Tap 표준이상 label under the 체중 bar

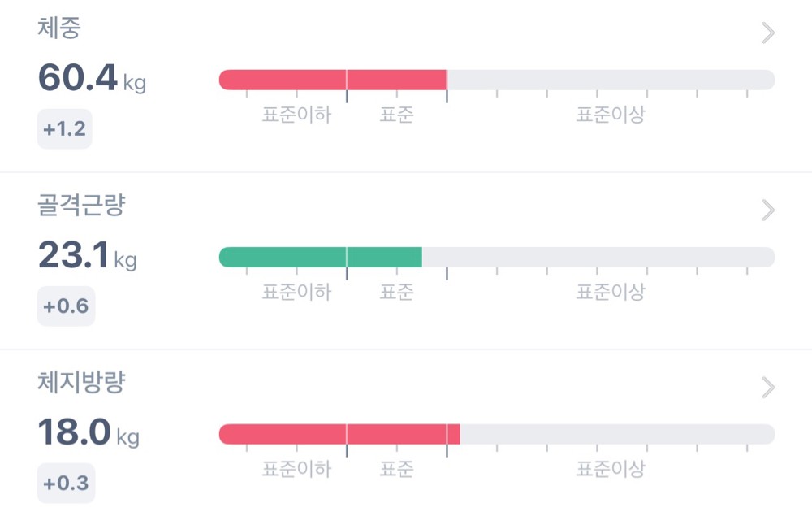coord(610,115)
